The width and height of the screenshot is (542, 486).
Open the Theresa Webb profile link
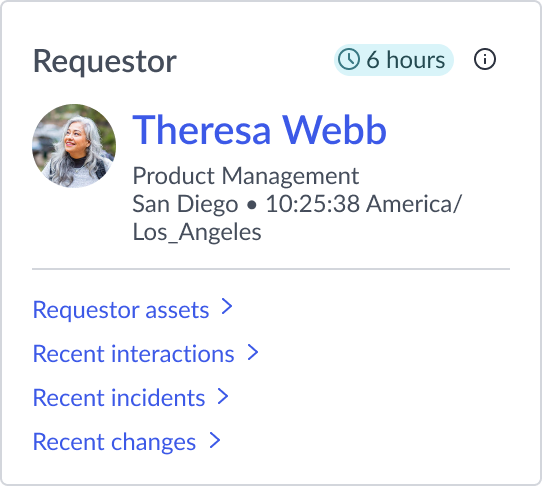pos(259,130)
